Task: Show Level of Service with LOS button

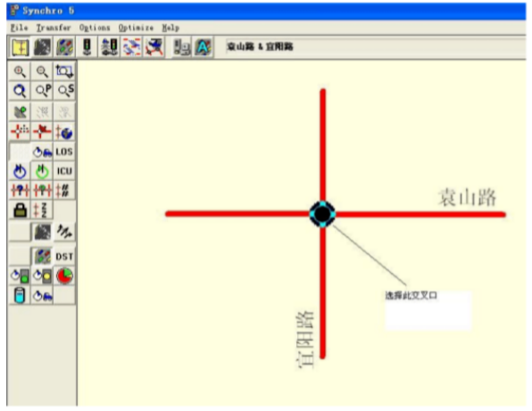Action: pos(64,152)
